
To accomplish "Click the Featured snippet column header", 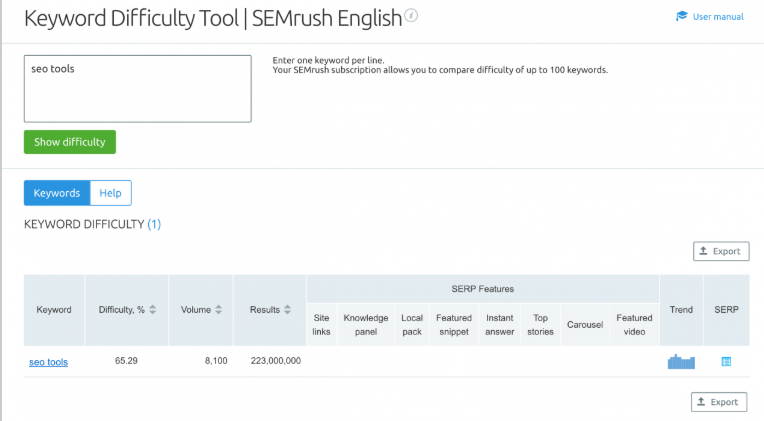I will click(454, 325).
